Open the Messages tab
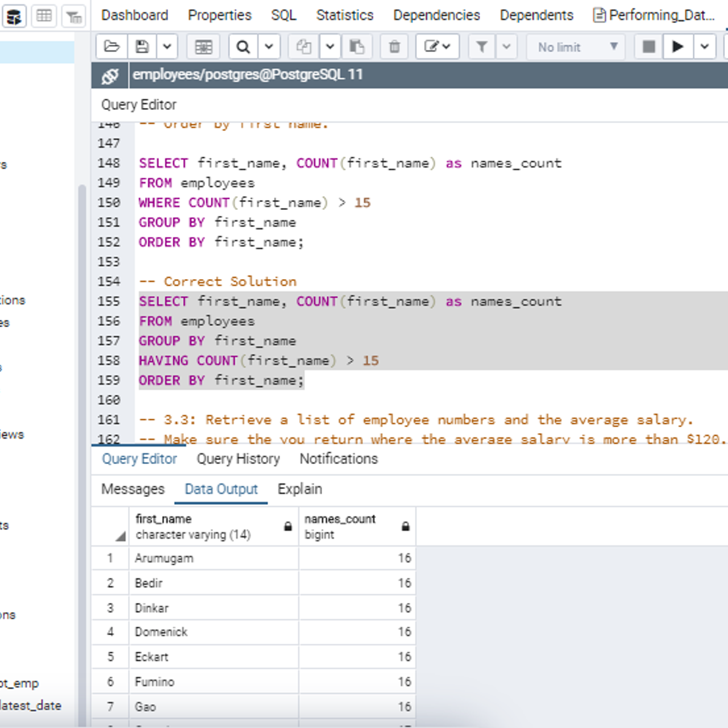728x728 pixels. coord(133,490)
